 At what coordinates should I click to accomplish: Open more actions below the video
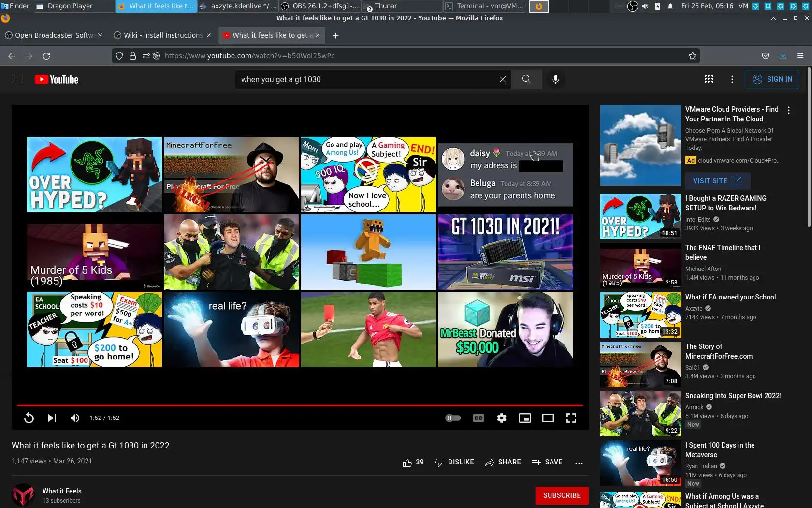(579, 463)
